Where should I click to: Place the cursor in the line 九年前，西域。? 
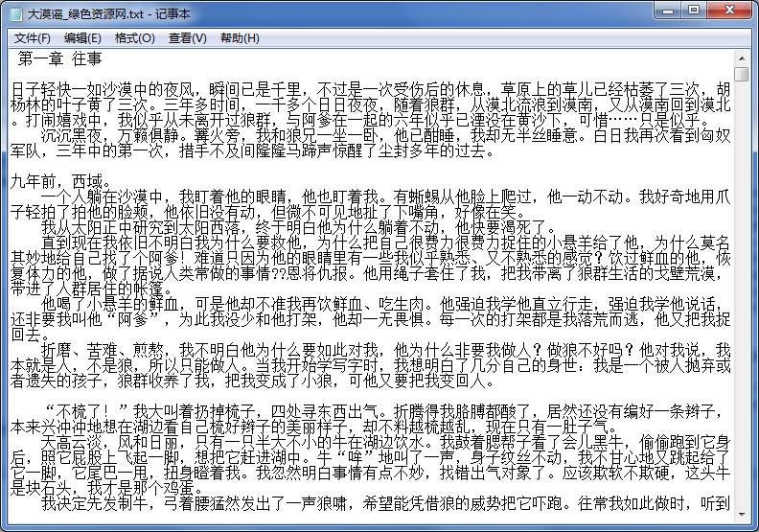pyautogui.click(x=60, y=181)
